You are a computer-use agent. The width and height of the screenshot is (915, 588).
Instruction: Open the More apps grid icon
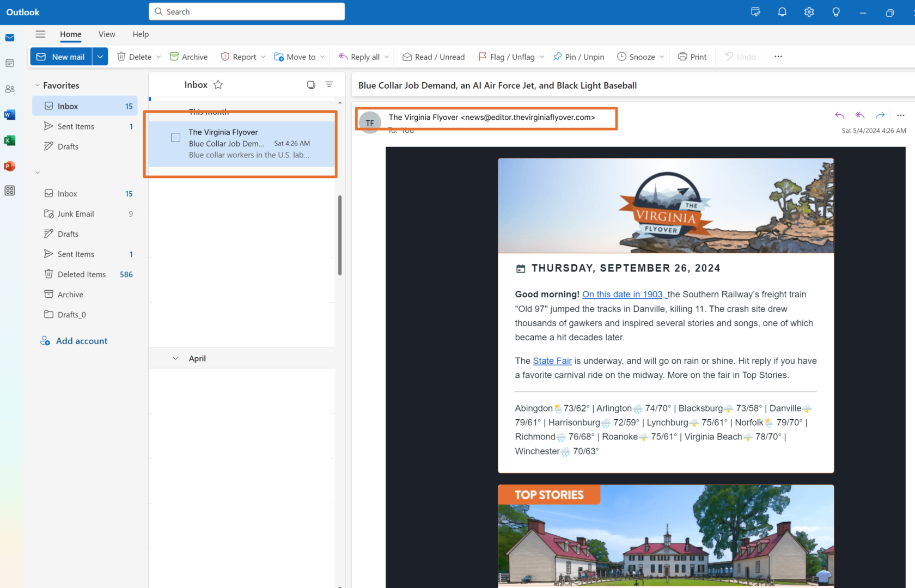tap(10, 191)
